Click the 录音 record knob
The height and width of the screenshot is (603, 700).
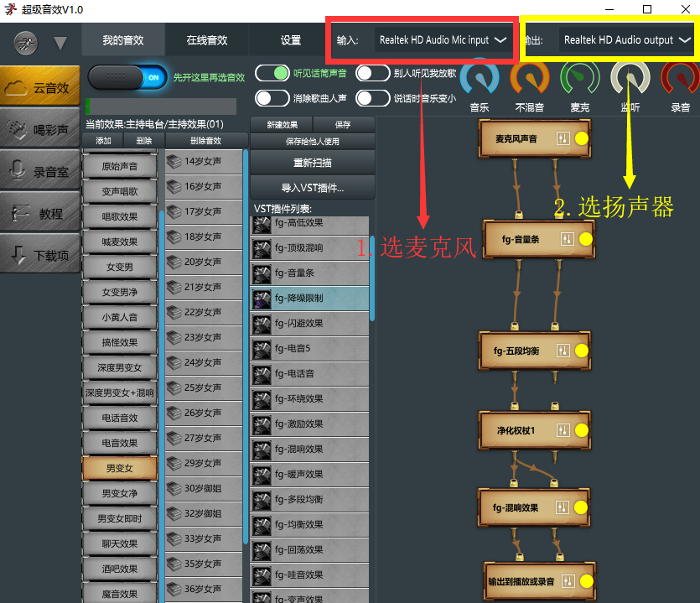point(681,77)
